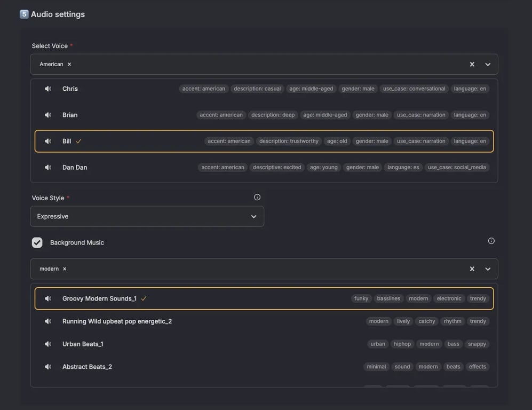Choose the Urban Beats_1 track
The image size is (532, 410).
coord(83,344)
